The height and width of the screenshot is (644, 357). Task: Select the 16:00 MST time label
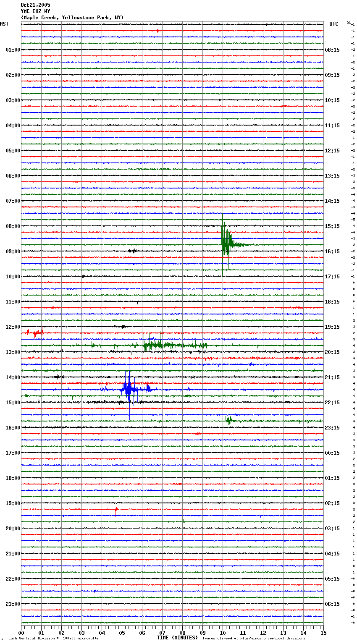click(x=13, y=428)
